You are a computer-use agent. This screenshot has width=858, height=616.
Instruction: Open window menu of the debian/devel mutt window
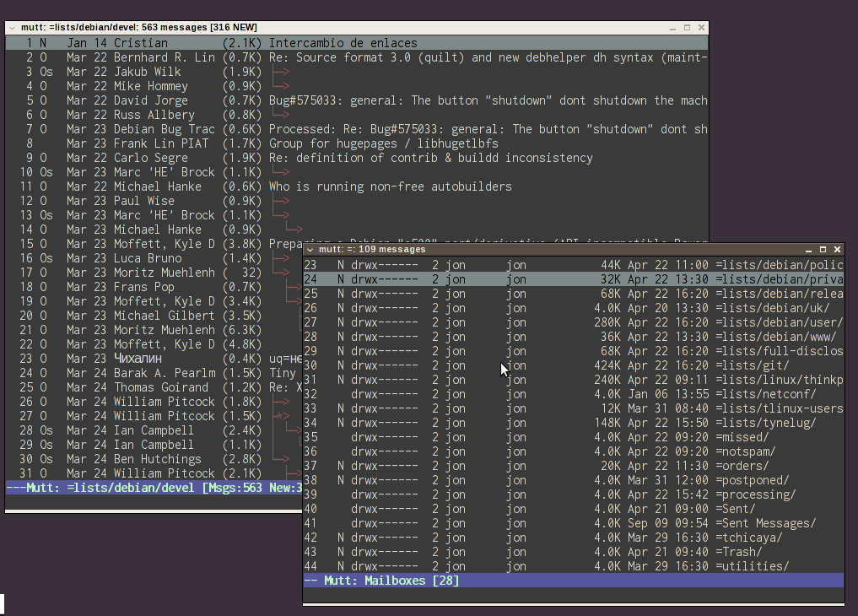(12, 28)
